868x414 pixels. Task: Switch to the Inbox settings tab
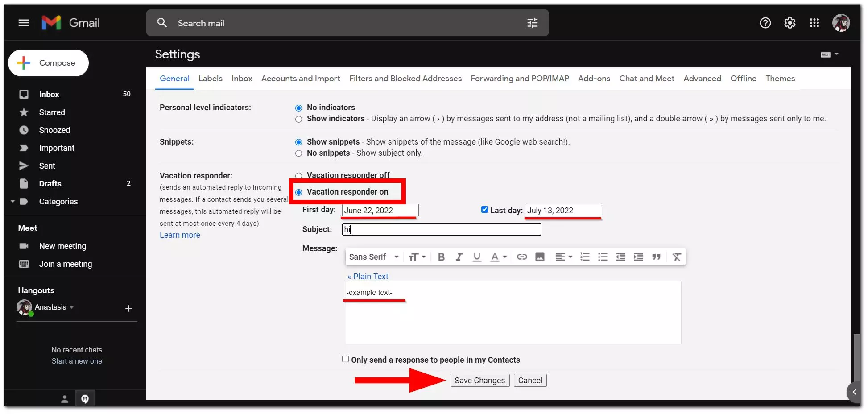[x=242, y=79]
